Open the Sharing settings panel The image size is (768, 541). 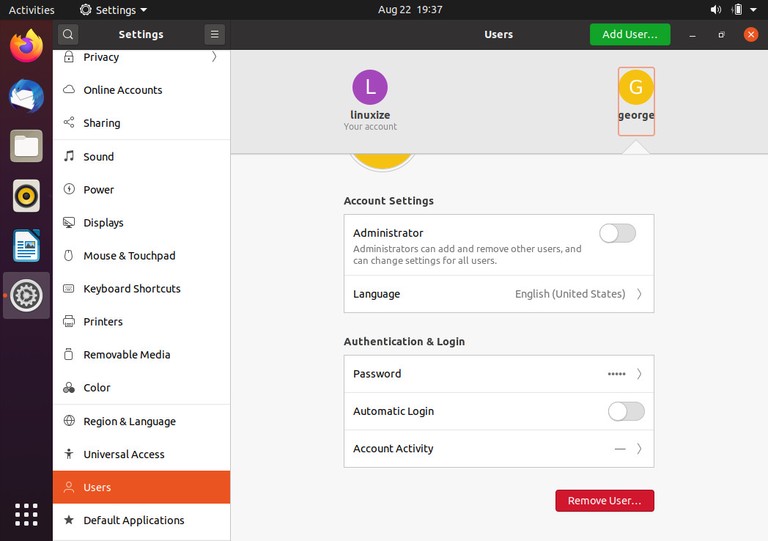(142, 123)
